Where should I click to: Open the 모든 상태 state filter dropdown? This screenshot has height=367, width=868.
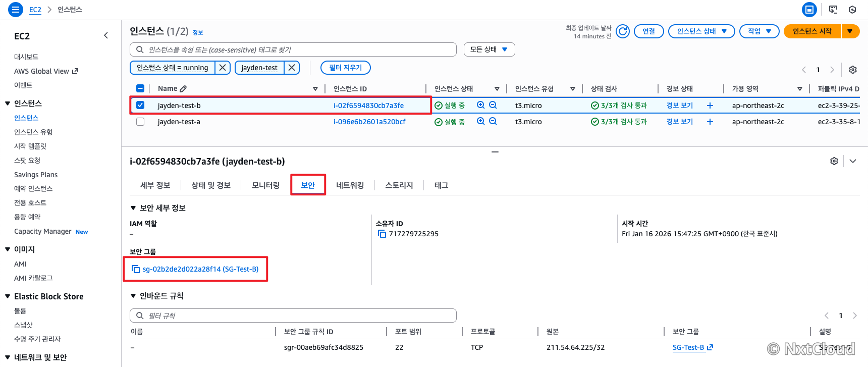(489, 49)
